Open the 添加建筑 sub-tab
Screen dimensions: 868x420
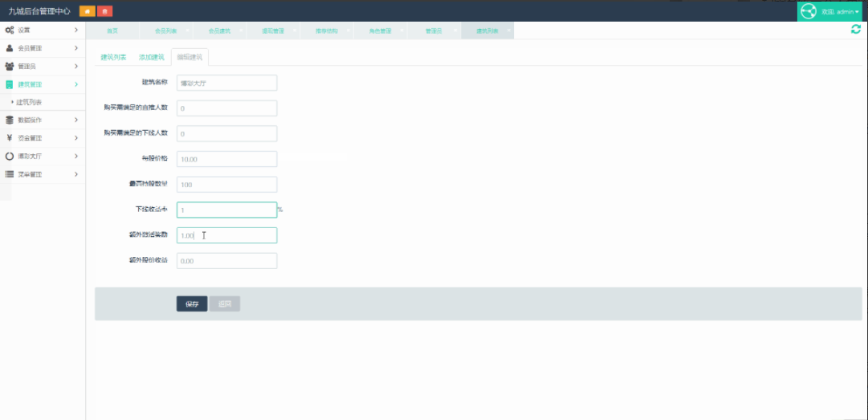pos(152,57)
